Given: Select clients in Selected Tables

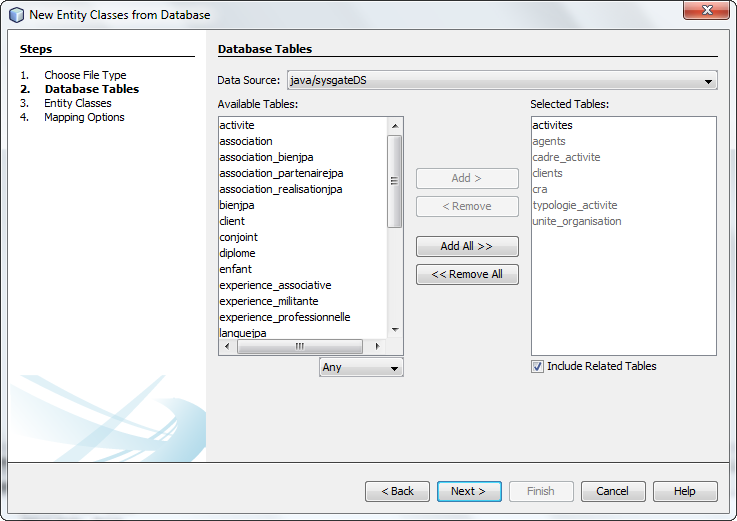Looking at the screenshot, I should coord(624,174).
